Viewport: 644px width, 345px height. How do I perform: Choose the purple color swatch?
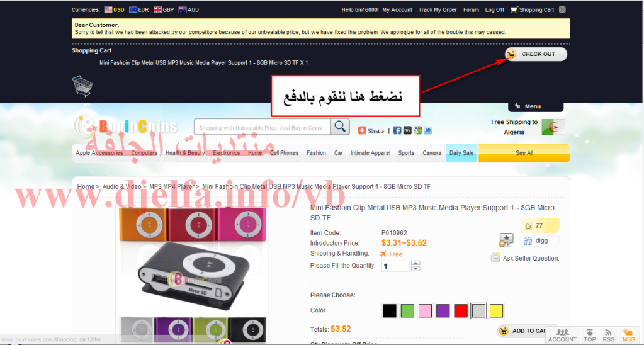coord(443,310)
